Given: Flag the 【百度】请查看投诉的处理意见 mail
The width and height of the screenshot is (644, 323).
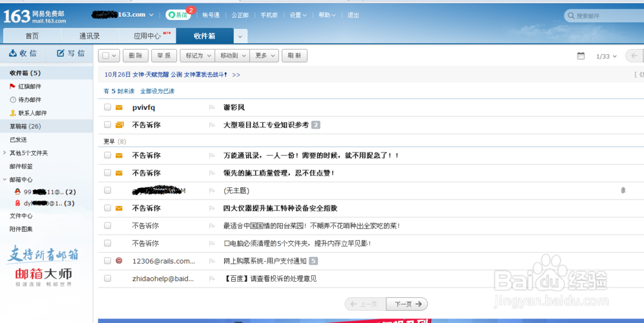Looking at the screenshot, I should pos(212,279).
